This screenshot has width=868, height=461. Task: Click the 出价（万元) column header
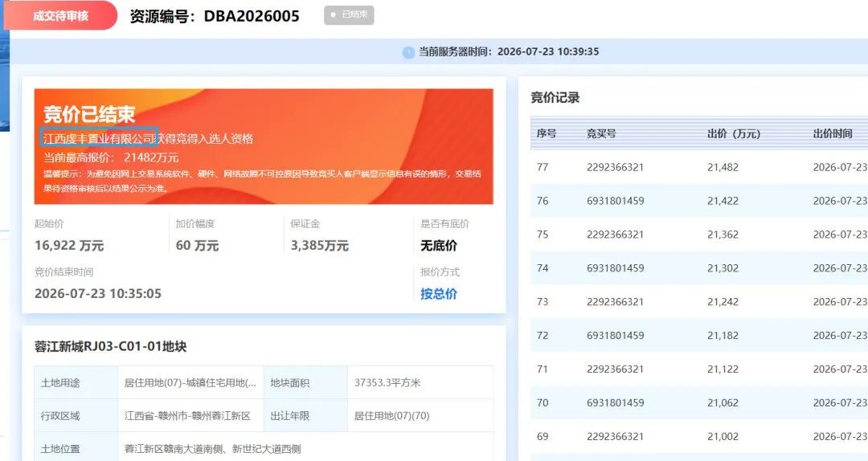click(734, 133)
